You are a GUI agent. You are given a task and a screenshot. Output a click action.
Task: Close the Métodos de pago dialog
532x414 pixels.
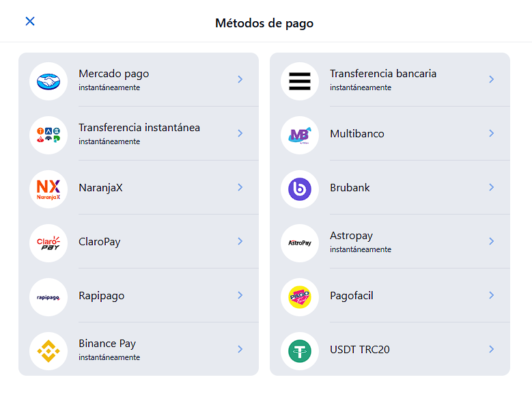click(x=30, y=21)
